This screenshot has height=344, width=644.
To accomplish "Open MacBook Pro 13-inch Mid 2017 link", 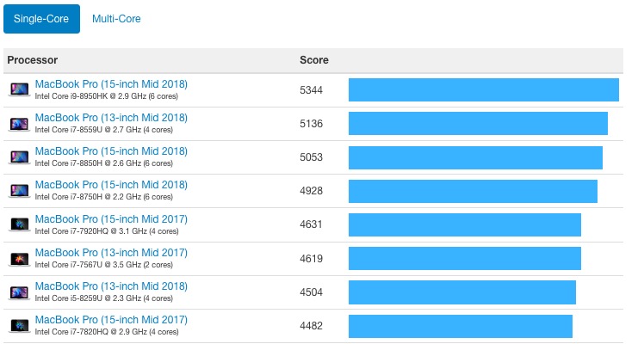I will tap(111, 253).
